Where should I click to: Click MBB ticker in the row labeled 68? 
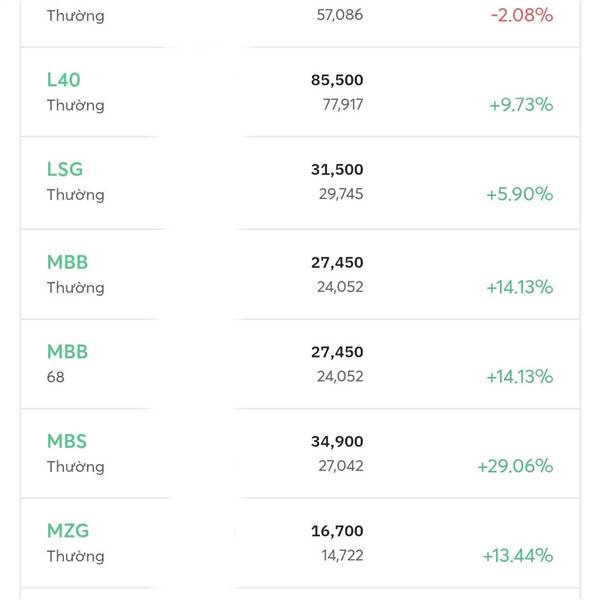click(67, 352)
